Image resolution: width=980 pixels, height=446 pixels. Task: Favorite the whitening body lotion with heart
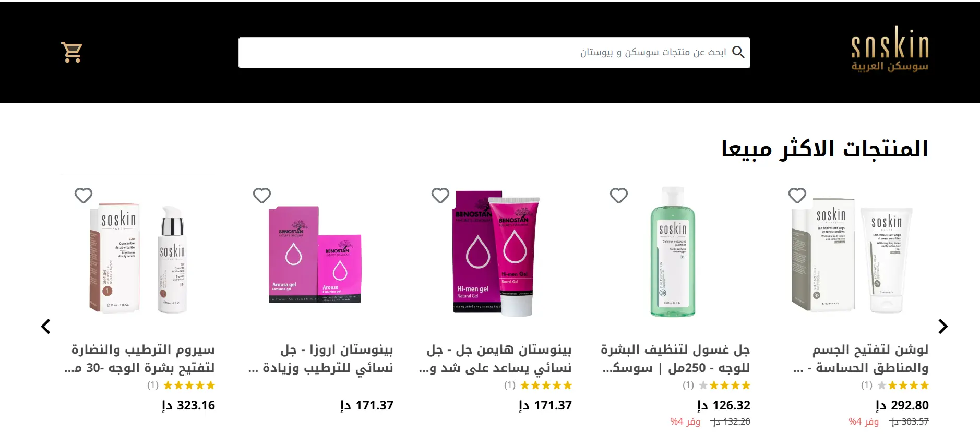(x=797, y=196)
